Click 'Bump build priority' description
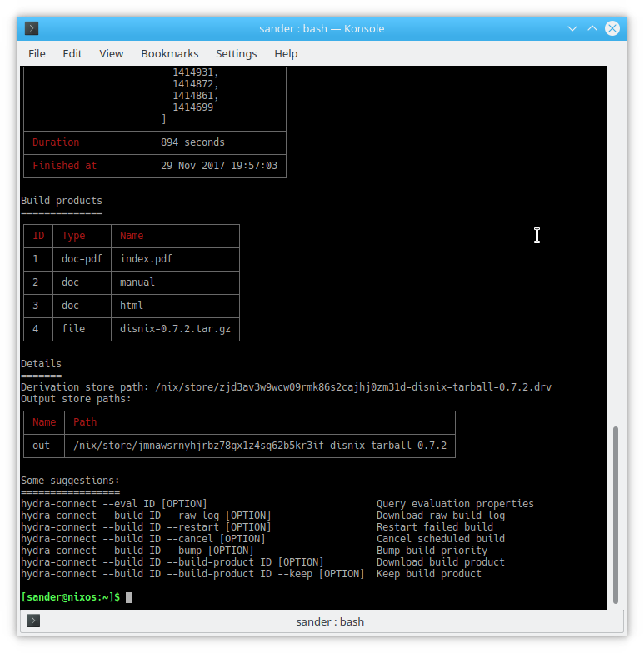The image size is (644, 653). coord(432,551)
